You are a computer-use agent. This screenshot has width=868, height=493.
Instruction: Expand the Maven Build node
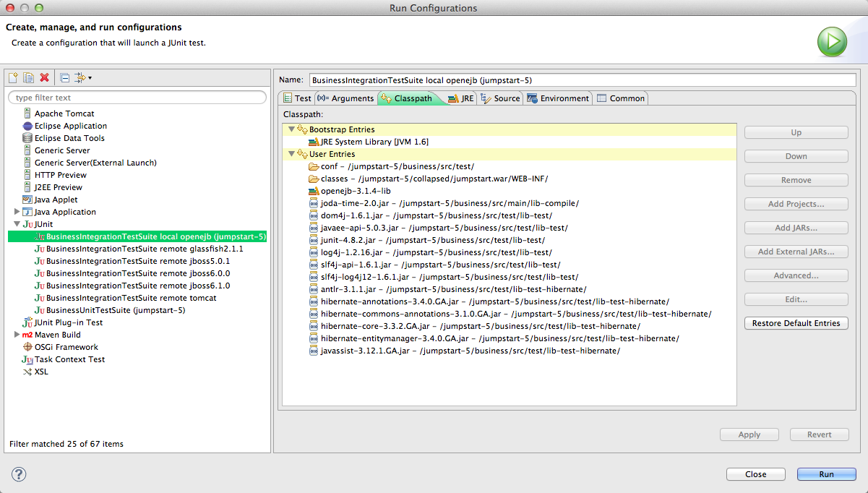(x=17, y=335)
